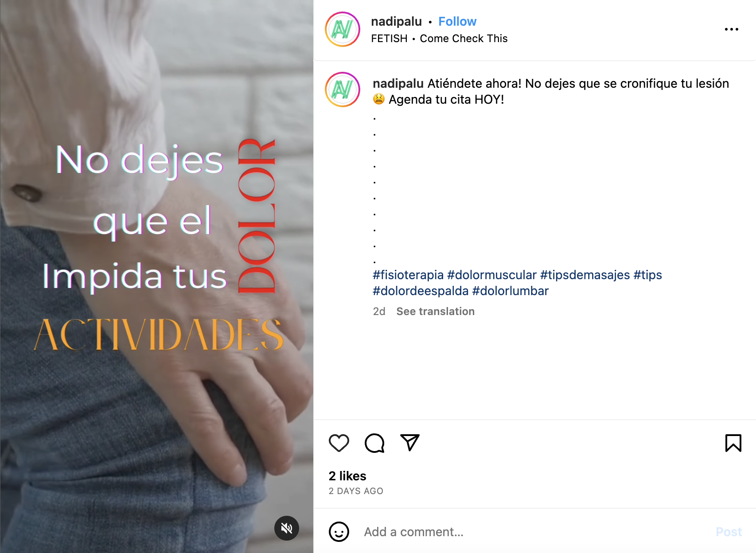The width and height of the screenshot is (756, 553).
Task: Open the three-dot more options menu
Action: point(732,29)
